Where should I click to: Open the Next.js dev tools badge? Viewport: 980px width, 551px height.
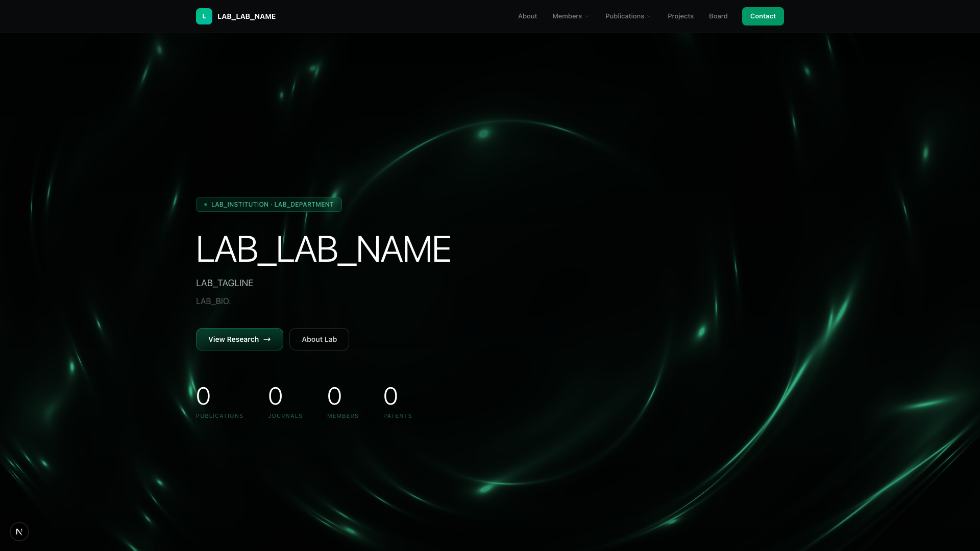click(19, 532)
